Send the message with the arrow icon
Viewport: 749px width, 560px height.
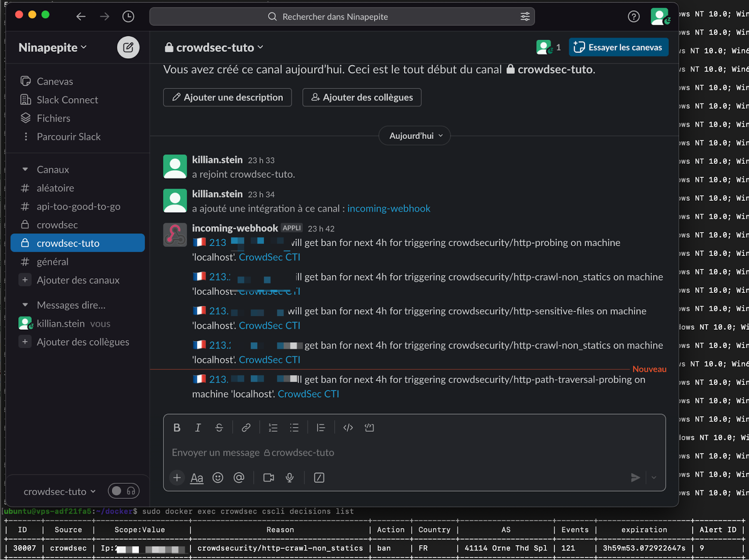(635, 478)
